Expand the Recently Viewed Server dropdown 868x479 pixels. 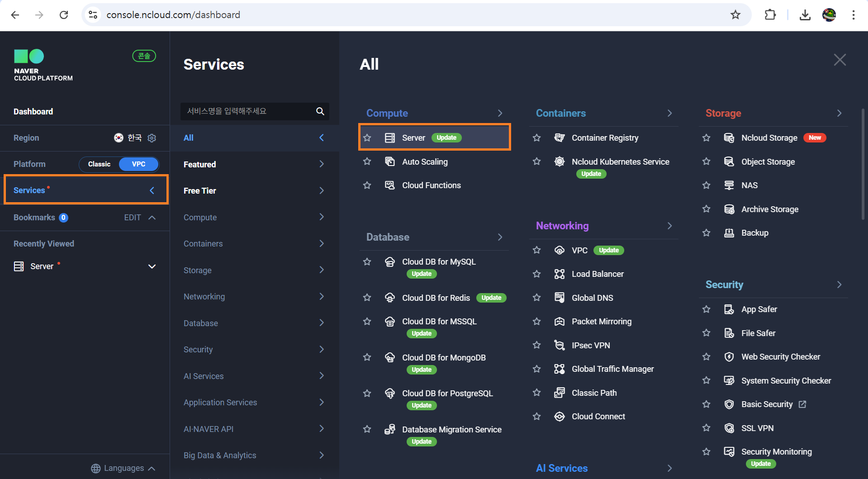(152, 266)
